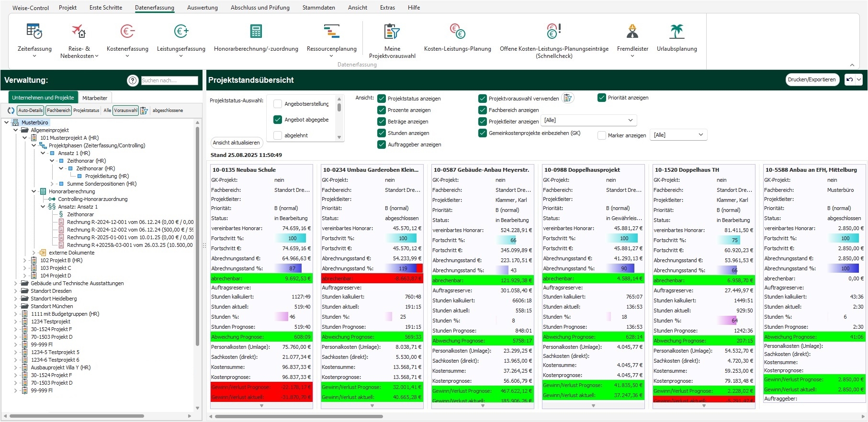Click the Drucken/Exportieren button

[x=812, y=80]
